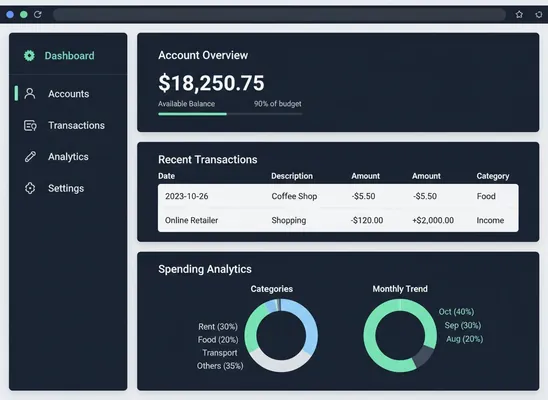The height and width of the screenshot is (400, 548).
Task: Click the Food (20%) legend label
Action: pyautogui.click(x=218, y=340)
